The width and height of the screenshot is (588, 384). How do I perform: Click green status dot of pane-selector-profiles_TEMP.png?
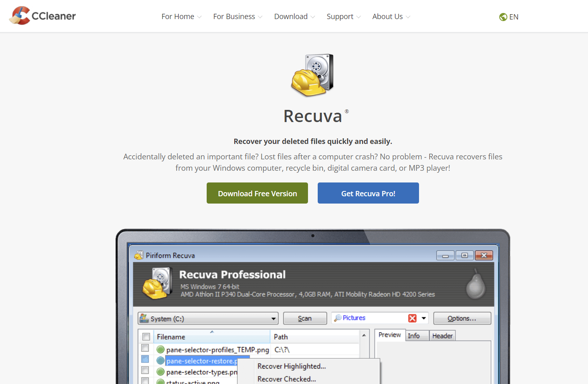[x=160, y=350]
